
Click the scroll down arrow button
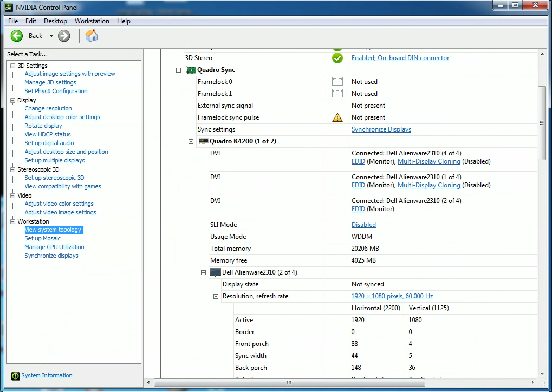[x=542, y=374]
